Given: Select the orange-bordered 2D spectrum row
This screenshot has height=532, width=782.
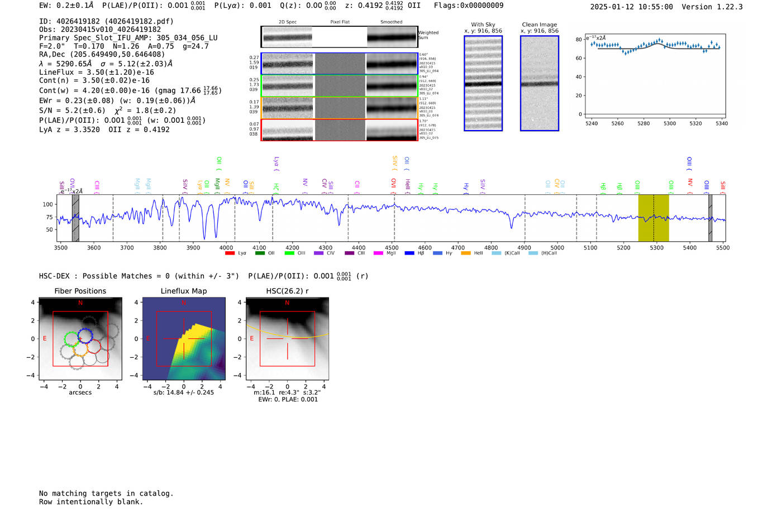Looking at the screenshot, I should click(340, 108).
